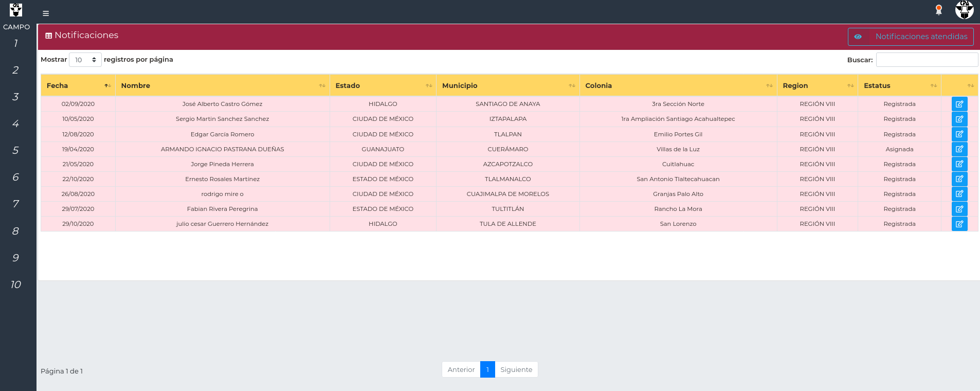
Task: Edit notification for Jorge Pineda Herrera
Action: pyautogui.click(x=959, y=164)
